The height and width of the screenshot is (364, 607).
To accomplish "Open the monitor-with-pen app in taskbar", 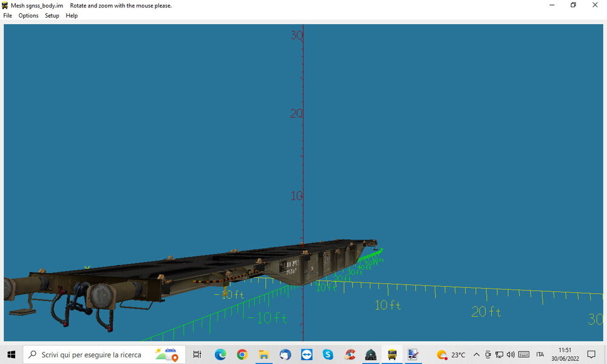I will 413,354.
